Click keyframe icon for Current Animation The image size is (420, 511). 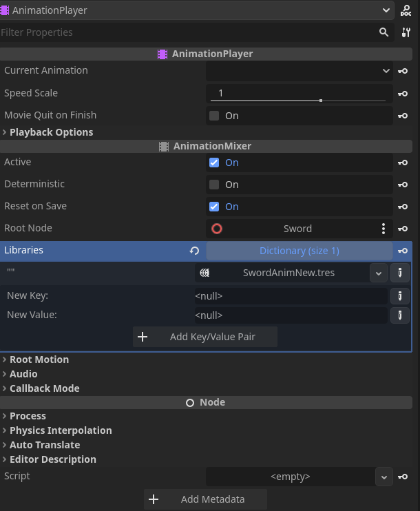pyautogui.click(x=403, y=71)
